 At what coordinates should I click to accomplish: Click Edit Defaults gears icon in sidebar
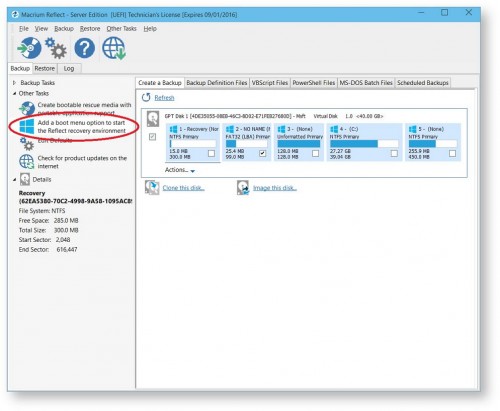pyautogui.click(x=27, y=144)
